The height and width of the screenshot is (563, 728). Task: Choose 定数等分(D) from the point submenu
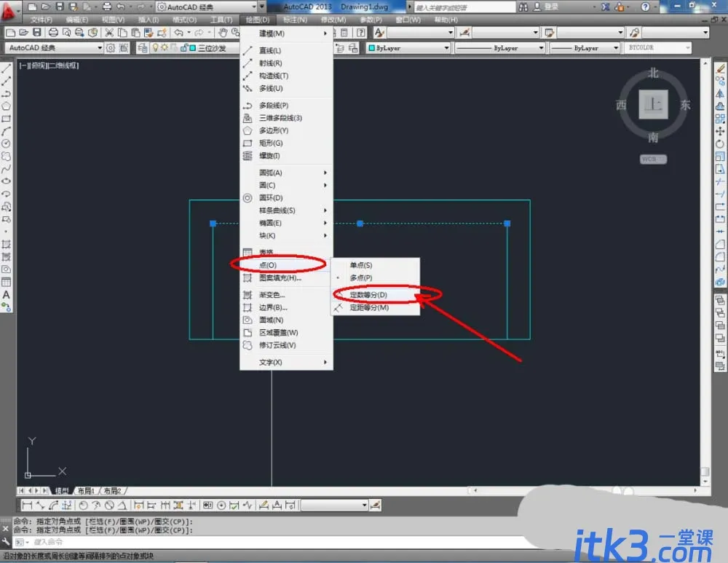coord(375,295)
